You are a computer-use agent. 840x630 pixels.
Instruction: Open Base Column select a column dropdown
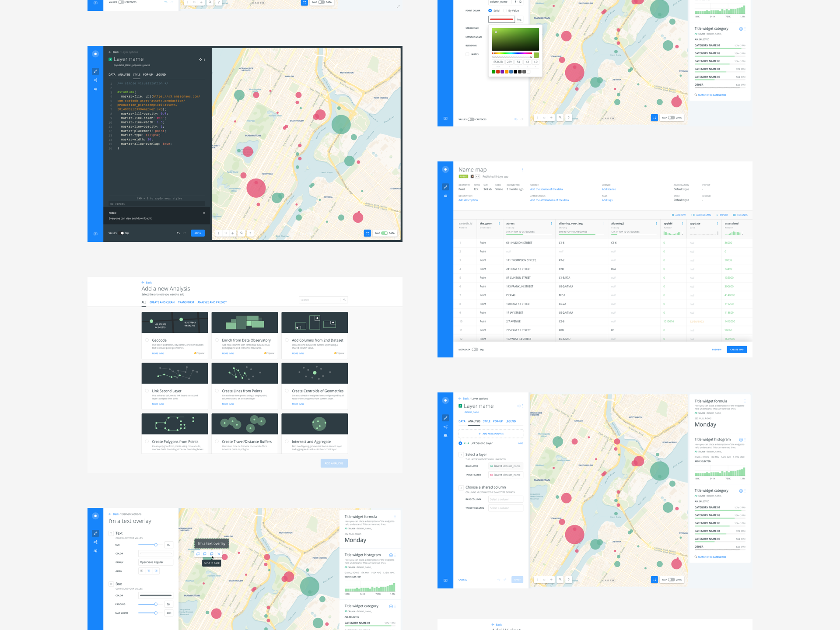(x=505, y=499)
